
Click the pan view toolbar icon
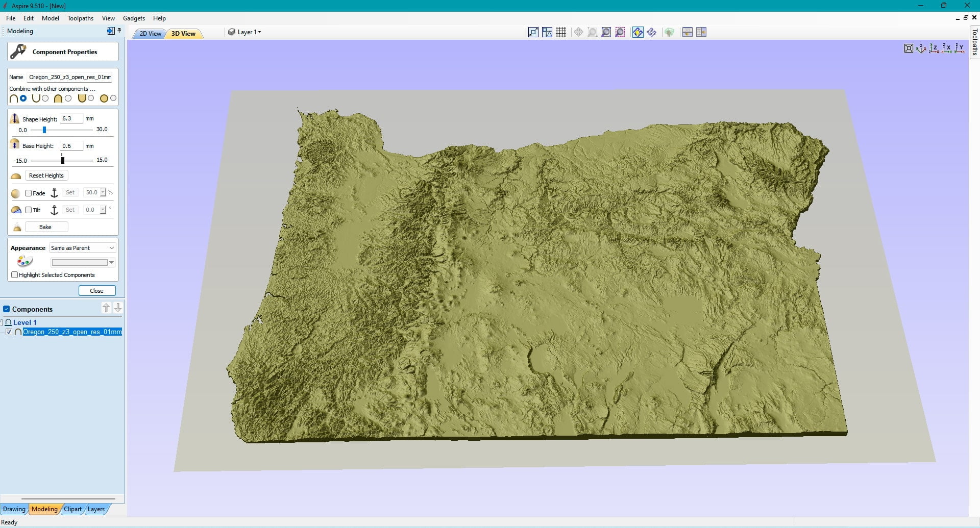click(x=578, y=32)
